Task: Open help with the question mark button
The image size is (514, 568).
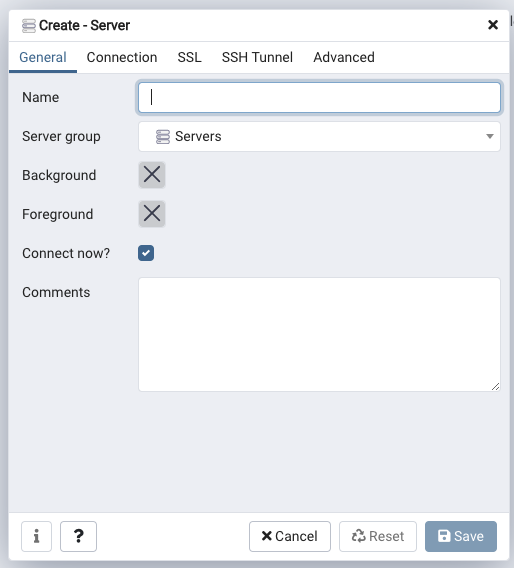Action: pyautogui.click(x=78, y=536)
